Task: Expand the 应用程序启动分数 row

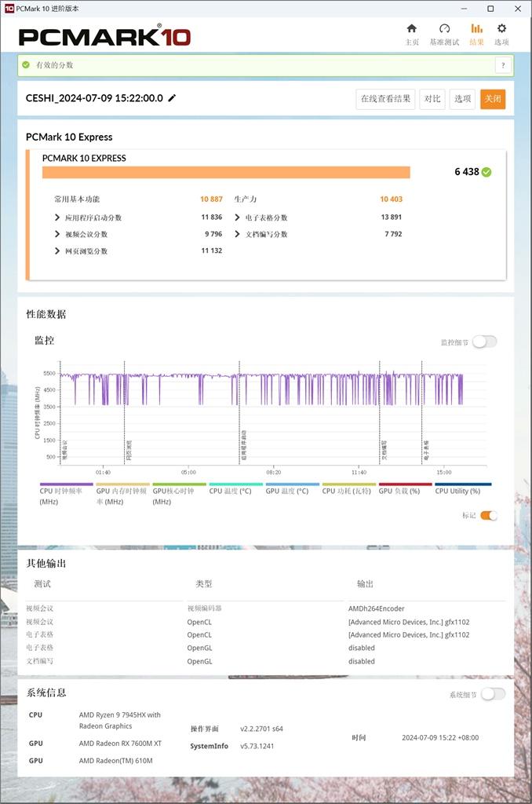Action: click(57, 217)
